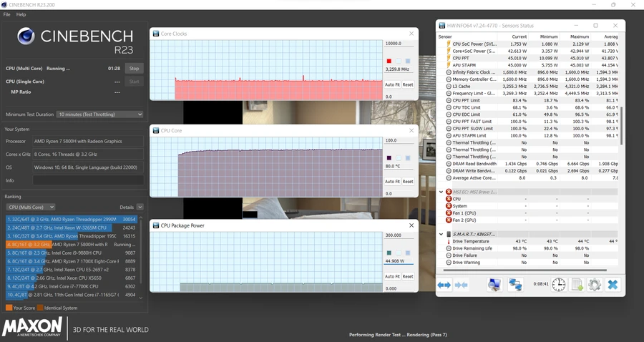Click the HWiNFO horizontal scrollbar

[x=525, y=270]
